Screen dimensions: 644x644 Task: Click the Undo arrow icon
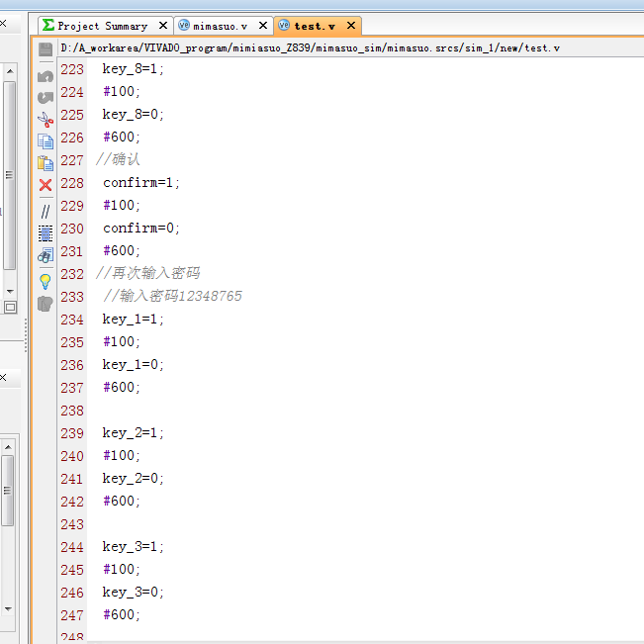click(46, 76)
